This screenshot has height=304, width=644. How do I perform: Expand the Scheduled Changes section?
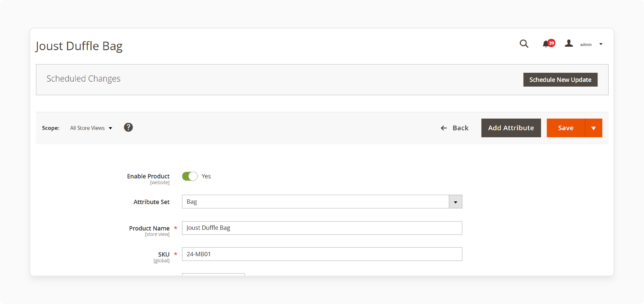point(83,79)
